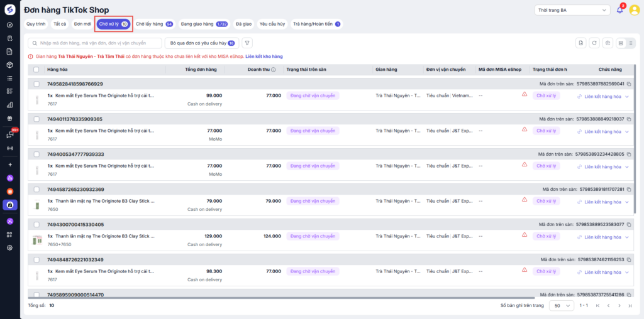Open the 50 records-per-page dropdown
Screen dimensions: 644x319
click(561, 305)
